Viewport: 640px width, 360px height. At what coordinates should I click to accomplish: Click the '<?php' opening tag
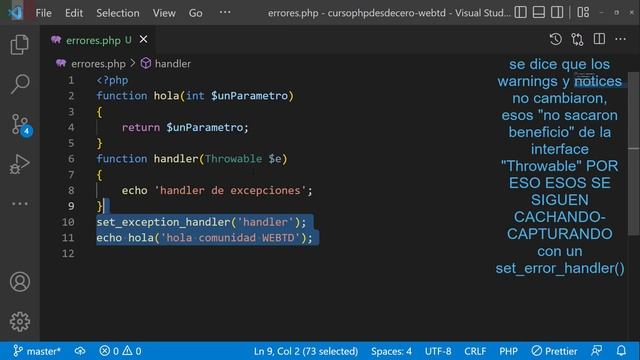click(x=112, y=80)
